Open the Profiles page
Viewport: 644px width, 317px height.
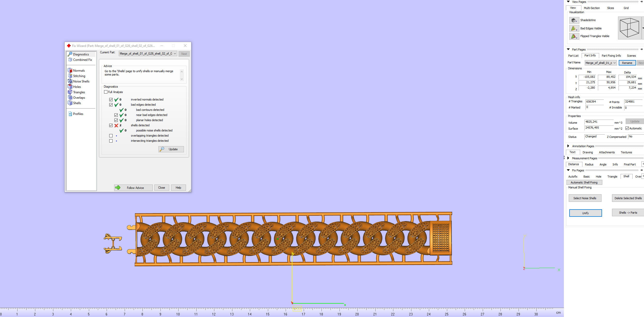click(78, 114)
